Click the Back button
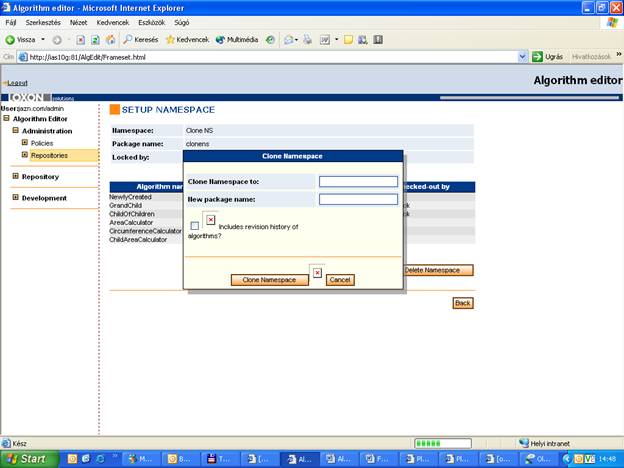 [463, 303]
